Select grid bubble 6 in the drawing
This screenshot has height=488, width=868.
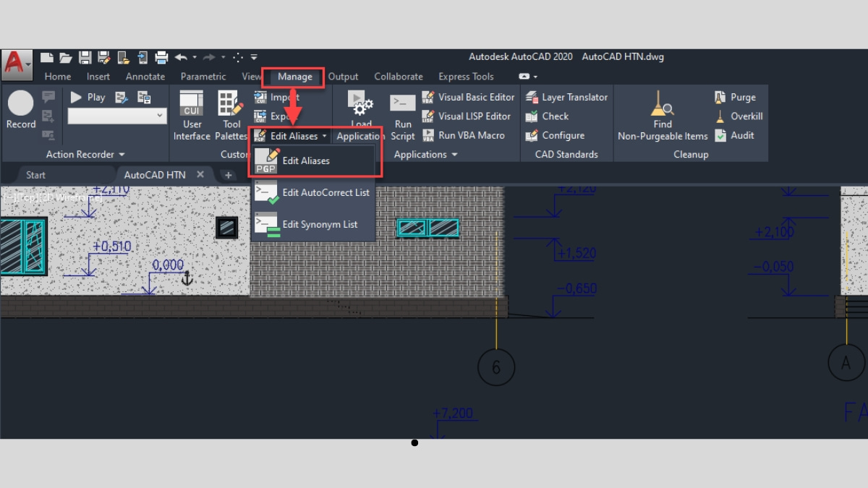coord(496,367)
